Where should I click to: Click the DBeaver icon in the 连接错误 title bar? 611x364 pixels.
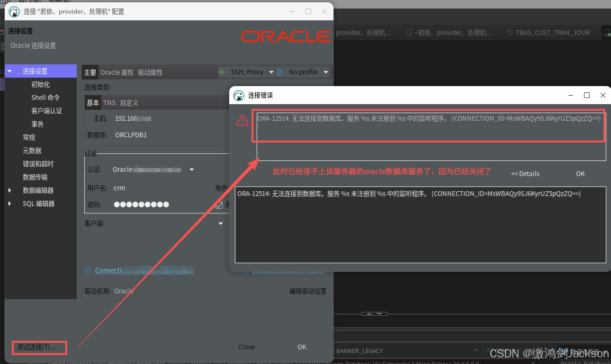pos(239,95)
